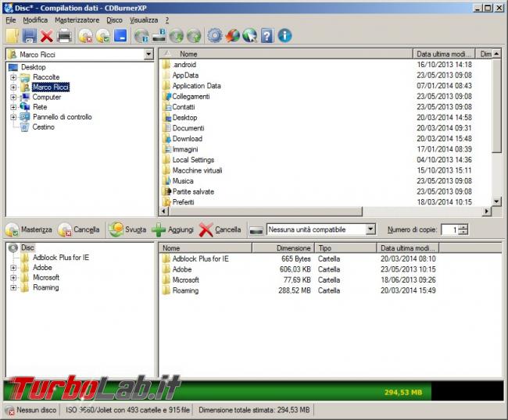Click the Numero di copie field
Image resolution: width=508 pixels, height=420 pixels.
pos(451,230)
